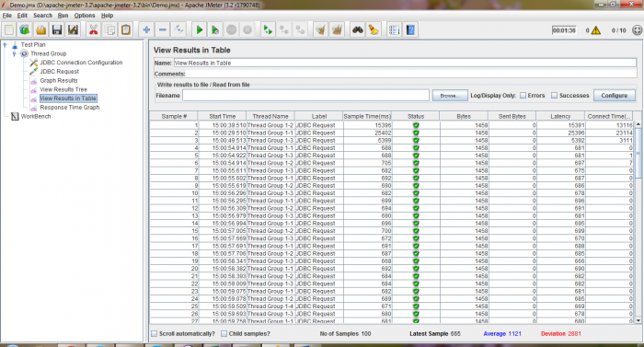
Task: Open the Help menu
Action: tap(108, 16)
